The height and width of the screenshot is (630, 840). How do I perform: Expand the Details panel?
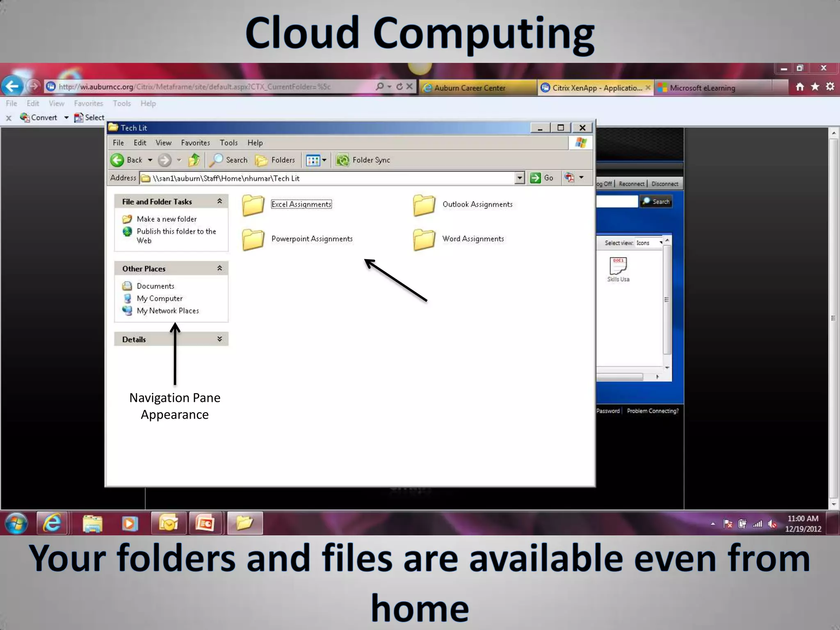pyautogui.click(x=219, y=339)
